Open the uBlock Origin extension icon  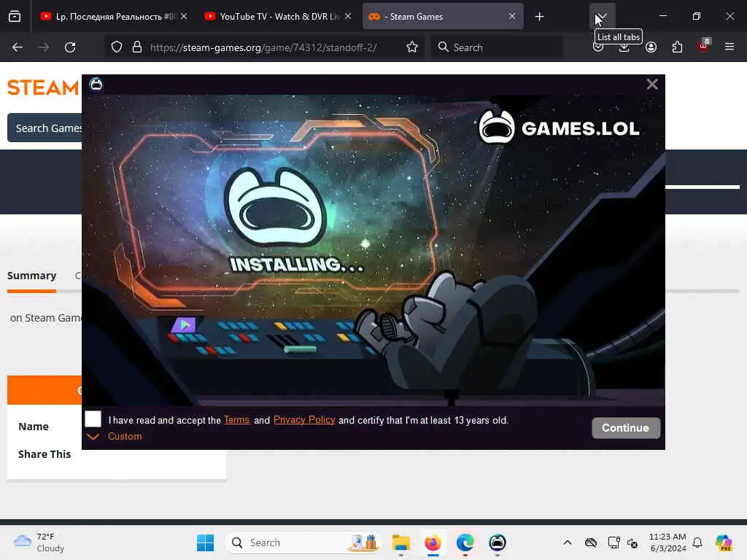[x=704, y=46]
